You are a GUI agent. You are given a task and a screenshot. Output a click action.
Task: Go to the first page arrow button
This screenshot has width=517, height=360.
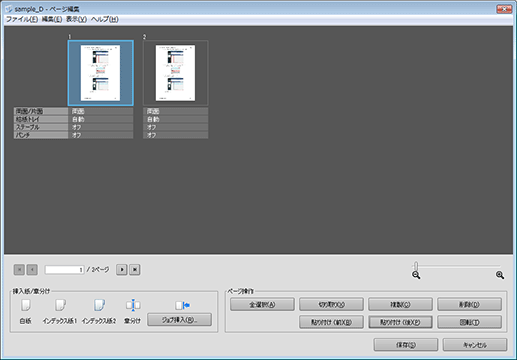19,269
